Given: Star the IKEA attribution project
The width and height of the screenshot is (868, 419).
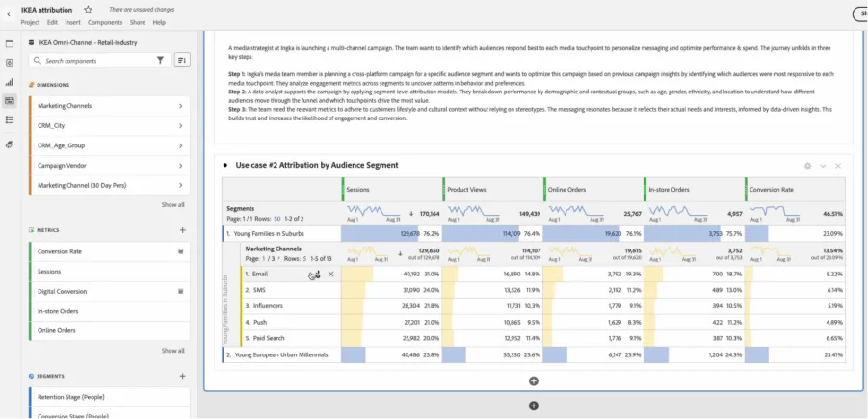Looking at the screenshot, I should [88, 10].
